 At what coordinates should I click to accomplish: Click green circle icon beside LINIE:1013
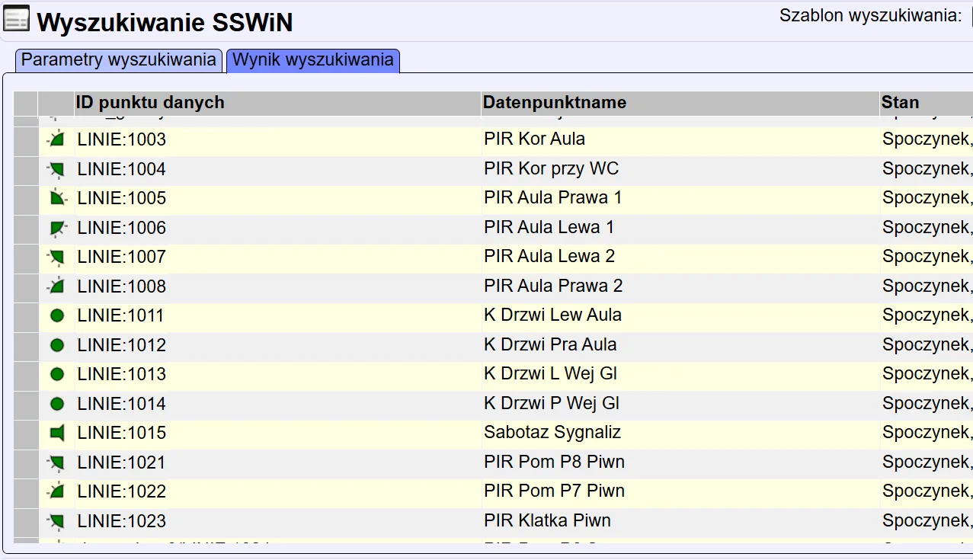[56, 374]
